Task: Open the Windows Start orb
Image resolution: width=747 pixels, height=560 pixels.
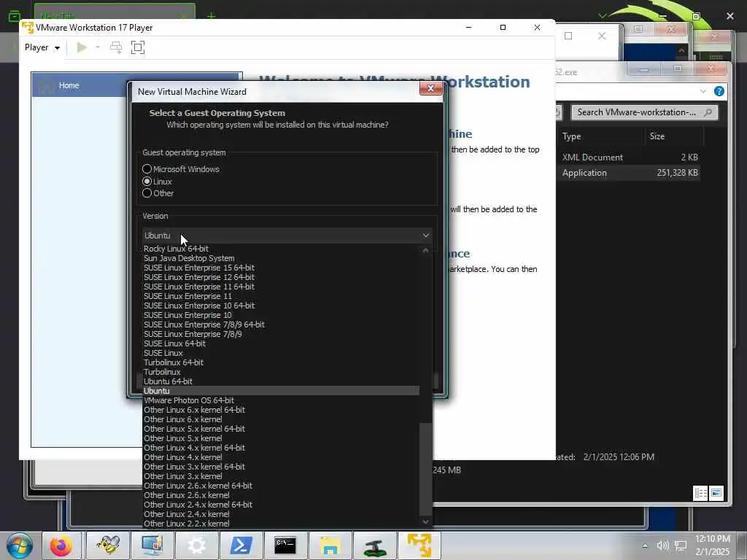Action: [20, 545]
